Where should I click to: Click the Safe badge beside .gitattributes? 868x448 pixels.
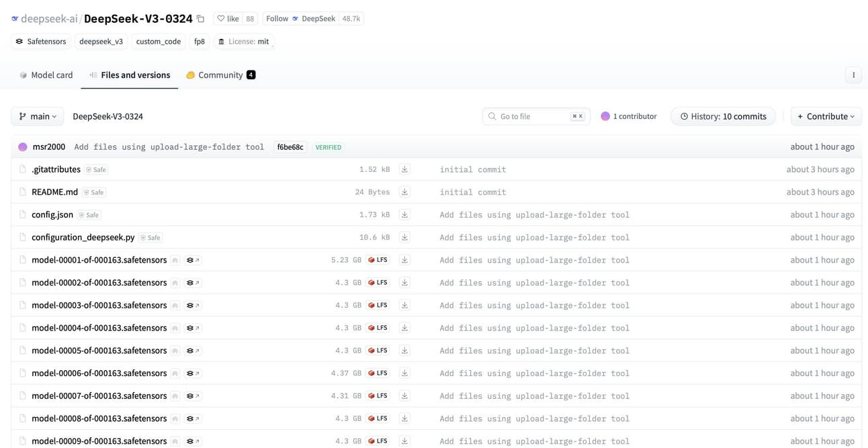[x=96, y=170]
